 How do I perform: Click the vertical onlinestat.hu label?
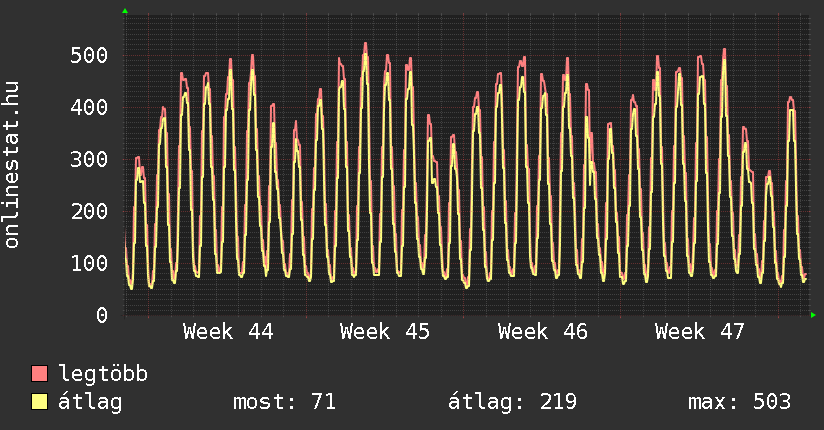point(13,166)
